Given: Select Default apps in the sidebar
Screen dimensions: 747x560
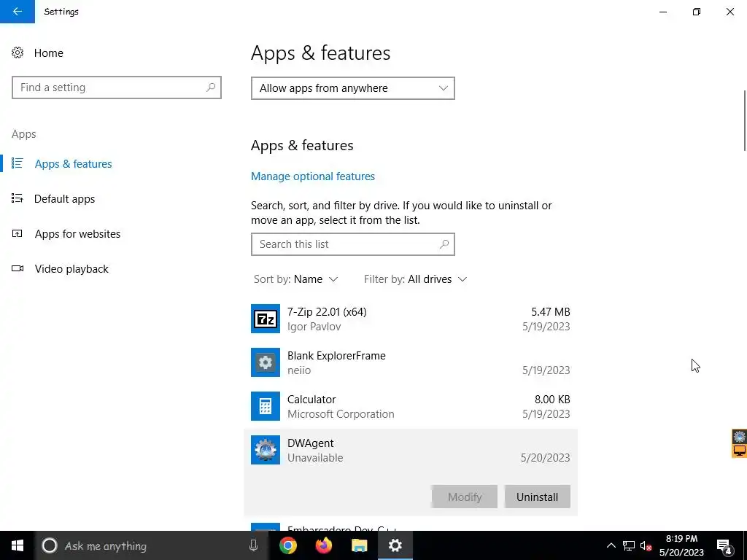Looking at the screenshot, I should point(64,198).
